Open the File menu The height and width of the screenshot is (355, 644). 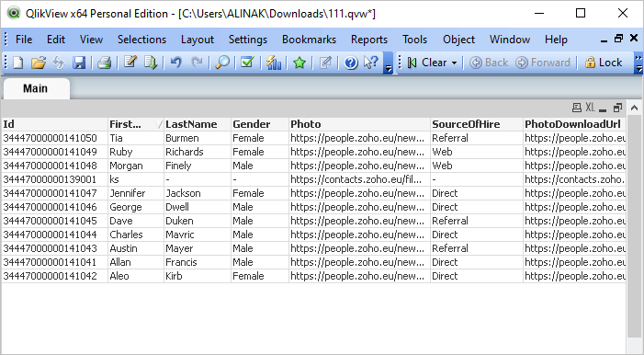24,40
